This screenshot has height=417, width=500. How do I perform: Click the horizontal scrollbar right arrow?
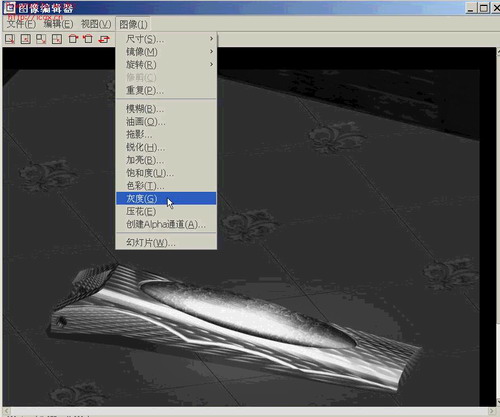492,411
